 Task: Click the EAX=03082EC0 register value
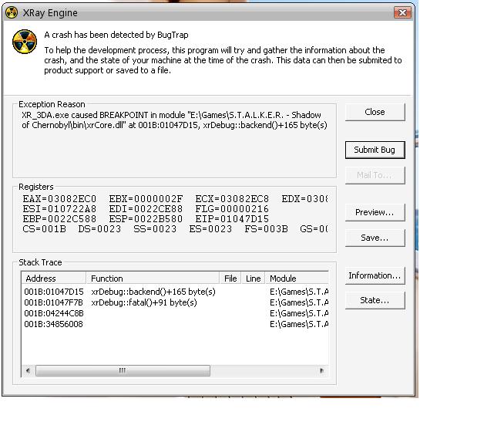coord(59,199)
